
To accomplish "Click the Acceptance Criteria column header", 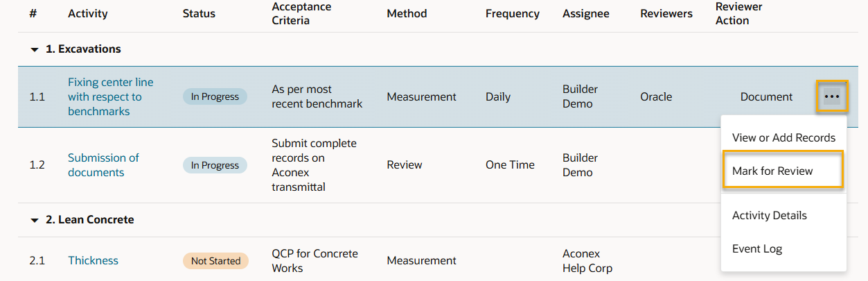I will (x=301, y=14).
